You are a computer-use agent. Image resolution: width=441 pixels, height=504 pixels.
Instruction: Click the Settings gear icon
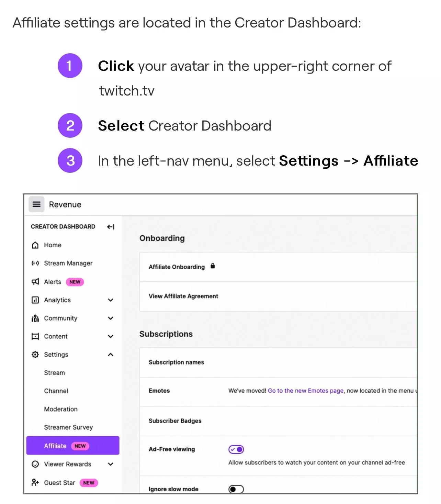click(x=35, y=355)
